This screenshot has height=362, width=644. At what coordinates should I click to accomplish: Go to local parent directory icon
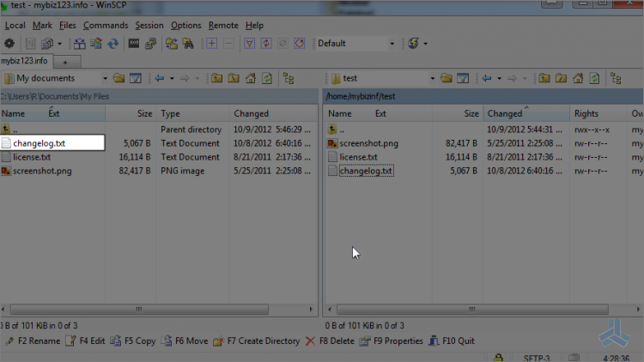click(x=217, y=78)
